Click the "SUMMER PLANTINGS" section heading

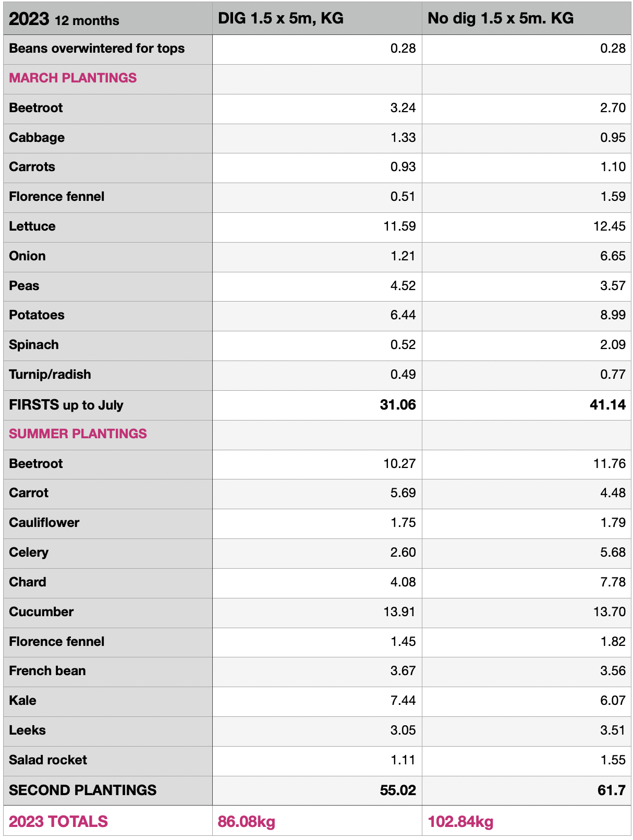click(78, 434)
